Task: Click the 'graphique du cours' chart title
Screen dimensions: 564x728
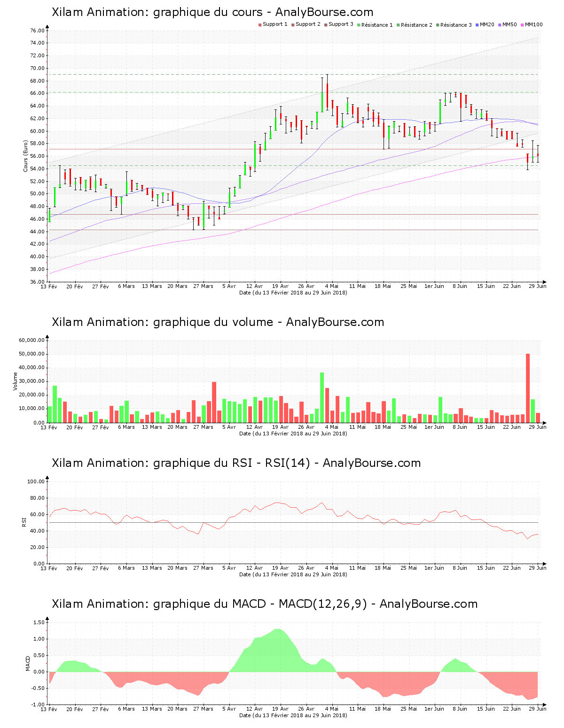Action: (212, 12)
